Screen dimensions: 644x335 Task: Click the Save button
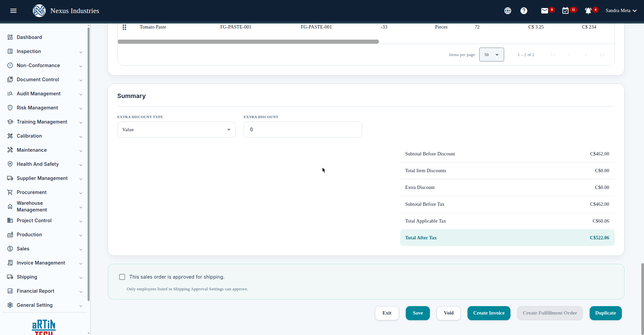417,313
